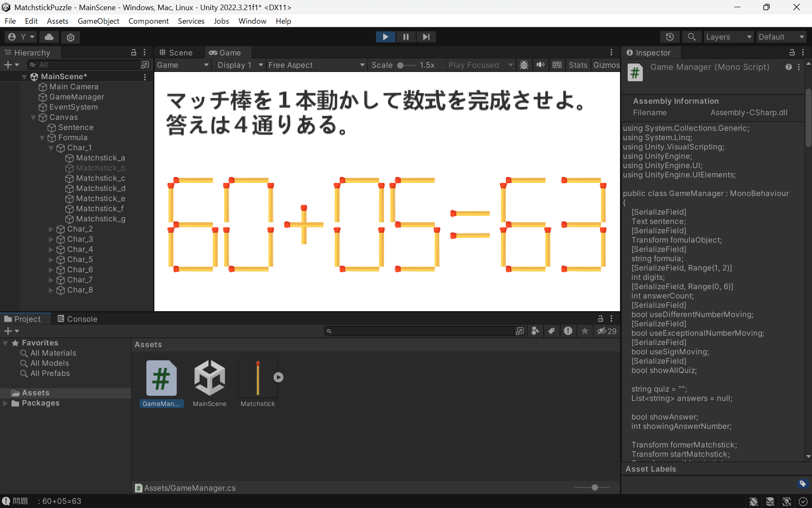Screen dimensions: 812x508
Task: Click the Play button in toolbar
Action: (385, 37)
